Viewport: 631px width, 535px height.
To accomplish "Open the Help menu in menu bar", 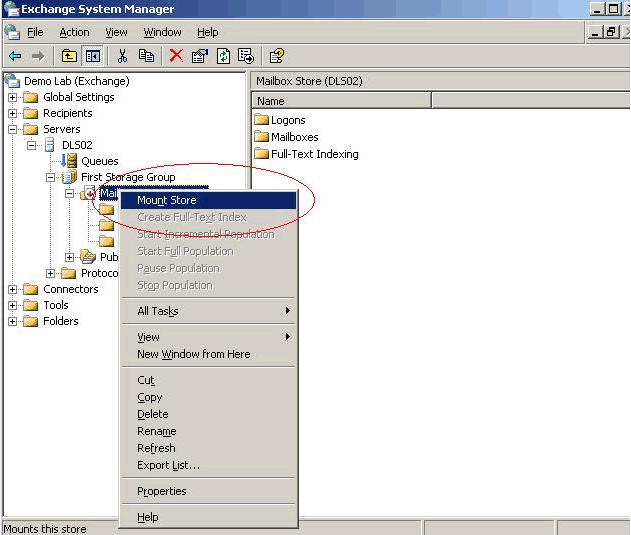I will tap(208, 32).
